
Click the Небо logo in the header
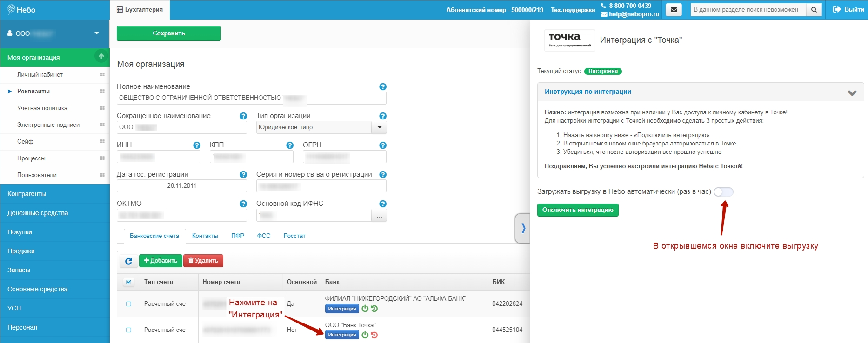click(x=21, y=10)
